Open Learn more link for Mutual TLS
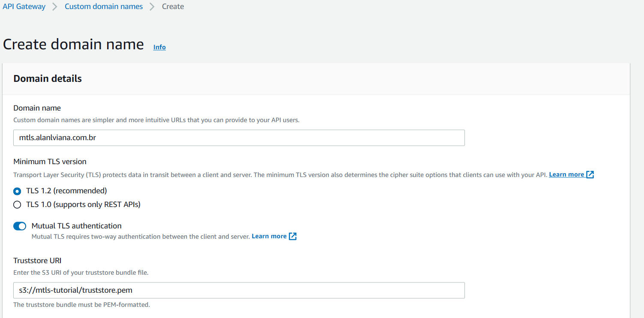 click(269, 236)
